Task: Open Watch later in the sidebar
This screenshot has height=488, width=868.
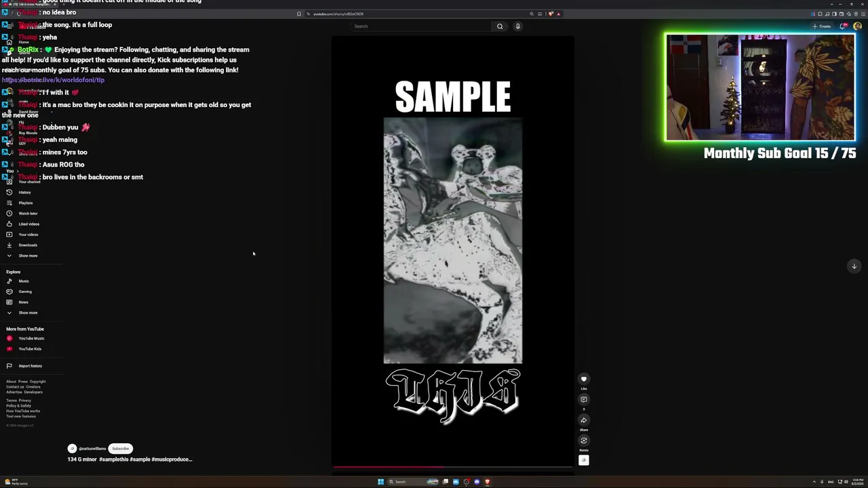Action: [28, 213]
